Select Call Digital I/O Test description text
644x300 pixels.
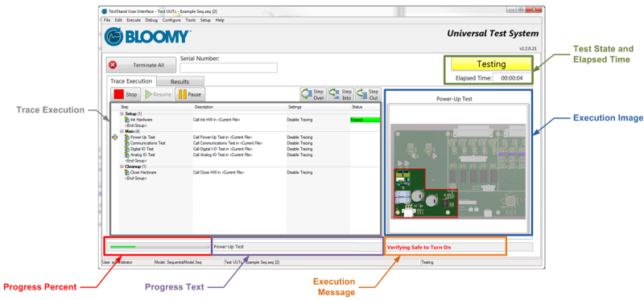tap(223, 149)
